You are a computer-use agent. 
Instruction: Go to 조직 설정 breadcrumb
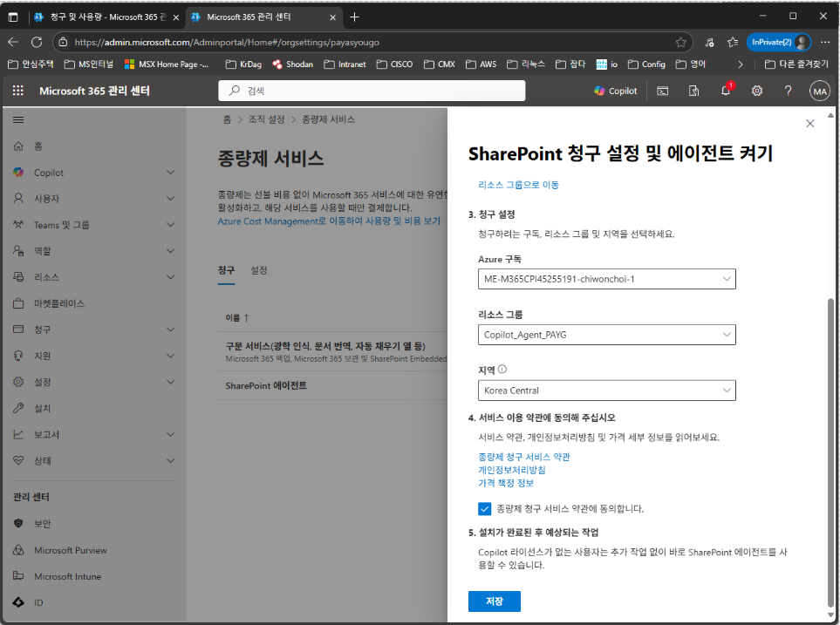coord(266,119)
